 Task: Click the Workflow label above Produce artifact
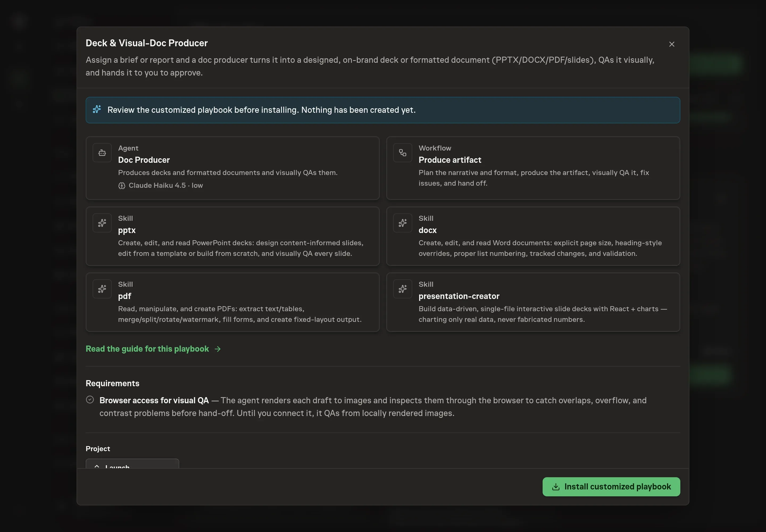(435, 148)
